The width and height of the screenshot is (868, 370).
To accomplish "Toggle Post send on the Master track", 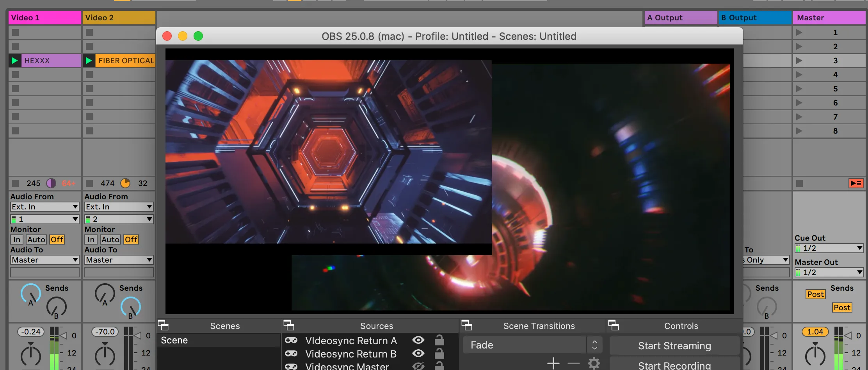I will pos(815,294).
